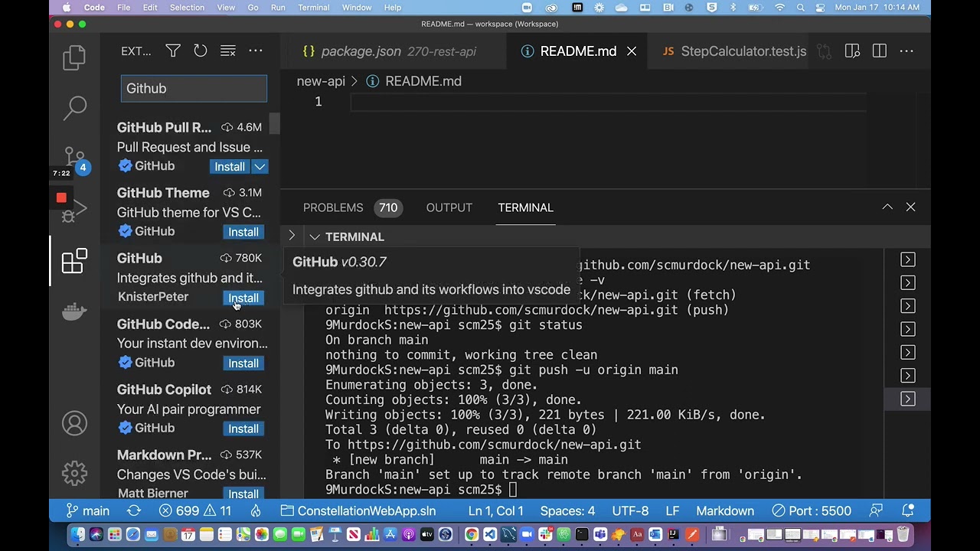Screen dimensions: 980x551
Task: Open Extensions views and more actions menu
Action: point(256,51)
